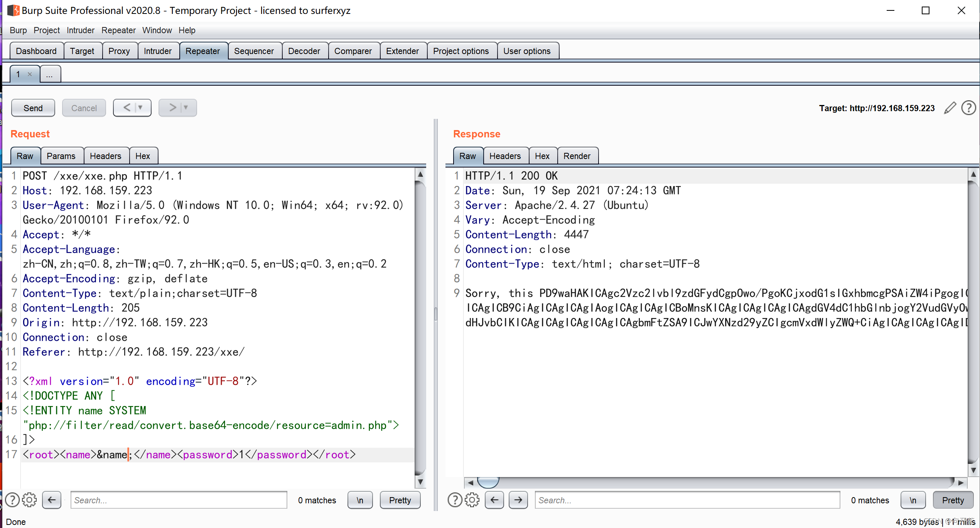The width and height of the screenshot is (980, 528).
Task: Open the Intruder menu in menu bar
Action: click(x=80, y=30)
